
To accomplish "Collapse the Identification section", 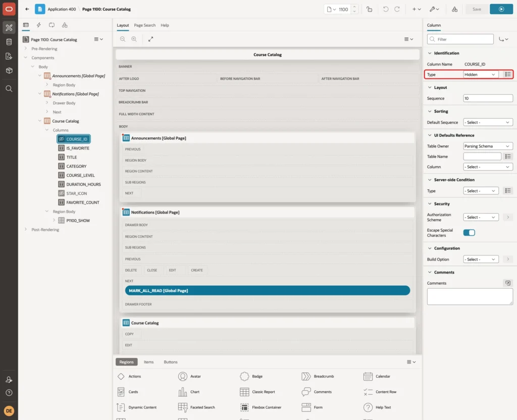I will point(429,53).
